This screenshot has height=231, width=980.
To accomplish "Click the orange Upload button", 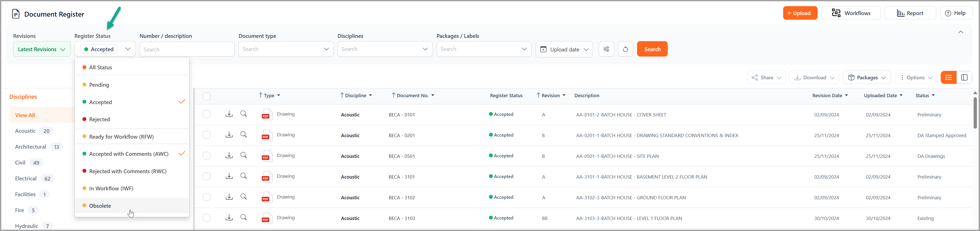I will click(x=800, y=13).
